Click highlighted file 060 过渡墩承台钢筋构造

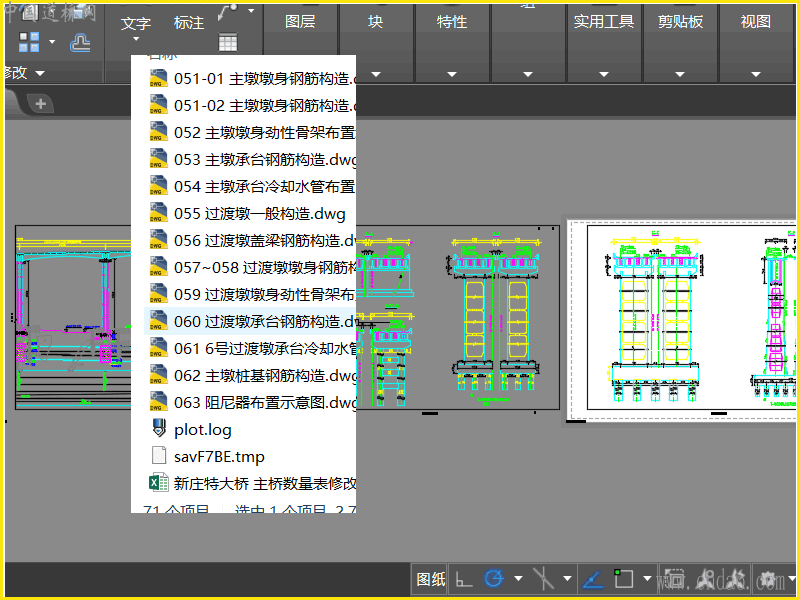250,322
